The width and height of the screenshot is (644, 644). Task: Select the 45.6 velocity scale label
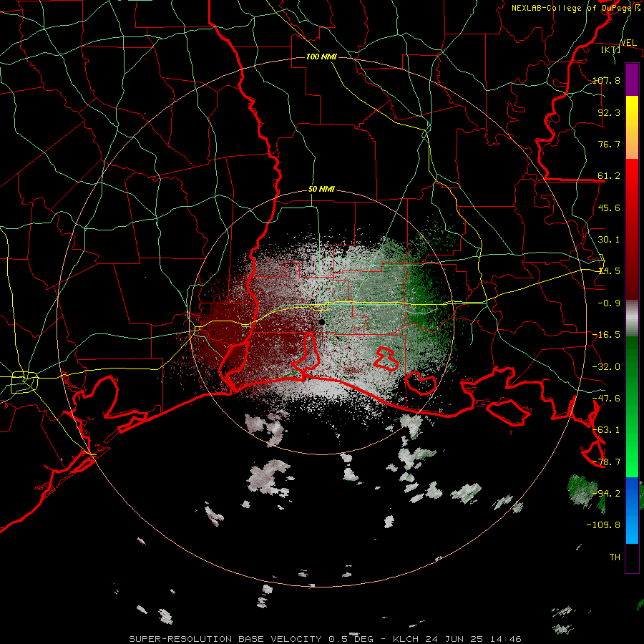pyautogui.click(x=609, y=208)
